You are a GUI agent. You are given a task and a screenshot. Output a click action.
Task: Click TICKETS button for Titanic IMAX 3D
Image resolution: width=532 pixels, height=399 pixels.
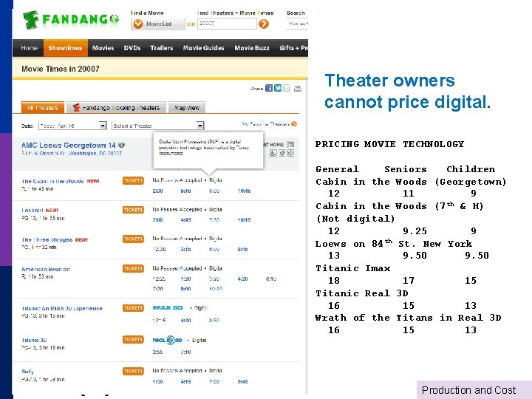(133, 308)
